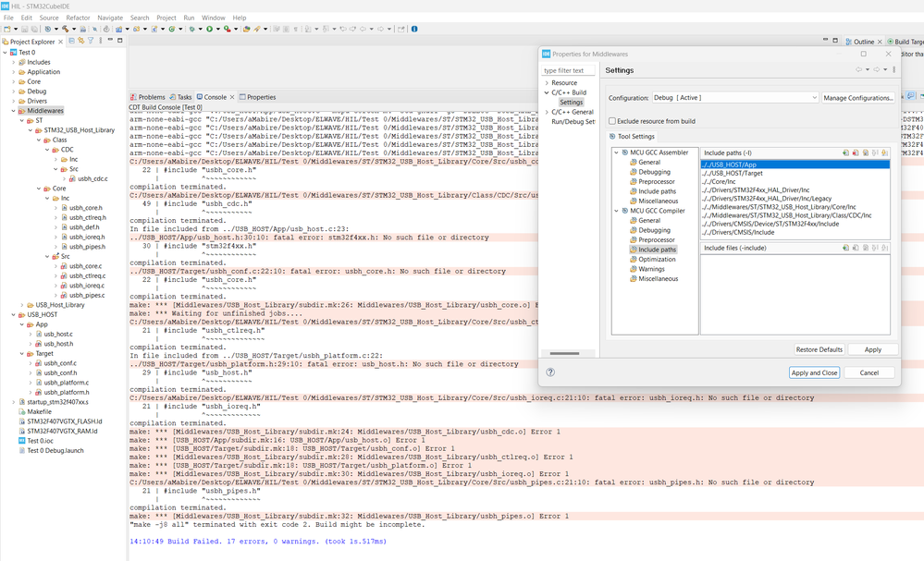This screenshot has height=561, width=924.
Task: Collapse the MCU GCC Assembler node
Action: click(618, 152)
